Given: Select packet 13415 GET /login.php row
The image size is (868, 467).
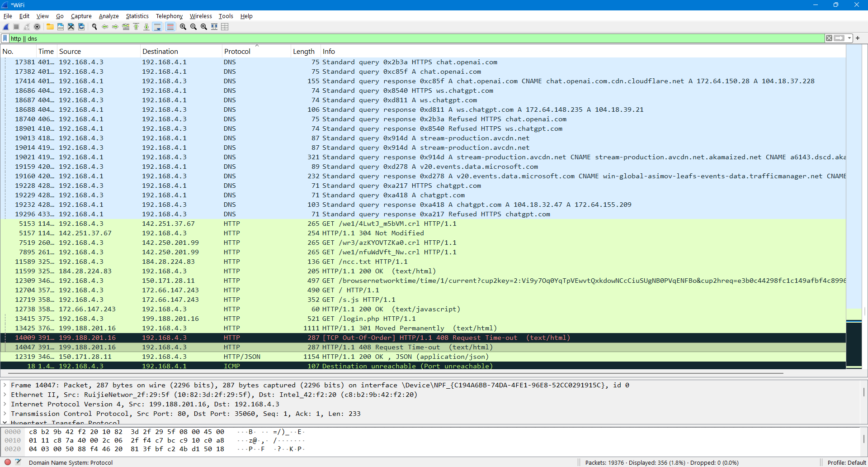Looking at the screenshot, I should point(423,319).
